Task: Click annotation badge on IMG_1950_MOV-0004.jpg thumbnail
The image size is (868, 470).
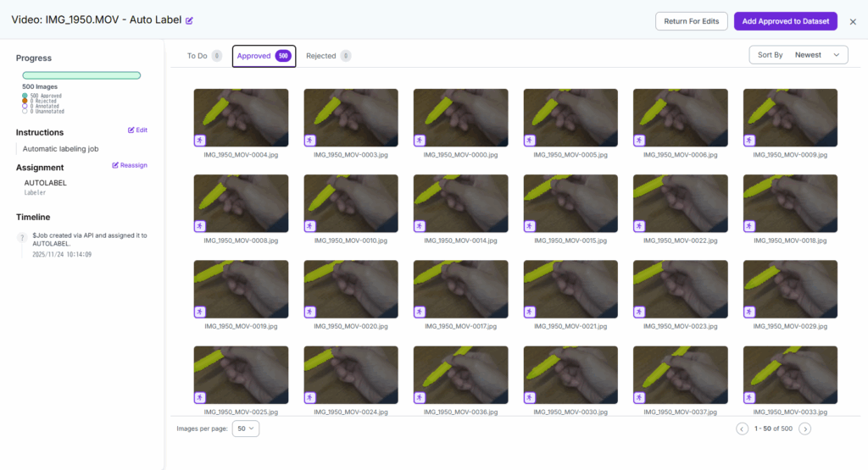Action: 200,141
